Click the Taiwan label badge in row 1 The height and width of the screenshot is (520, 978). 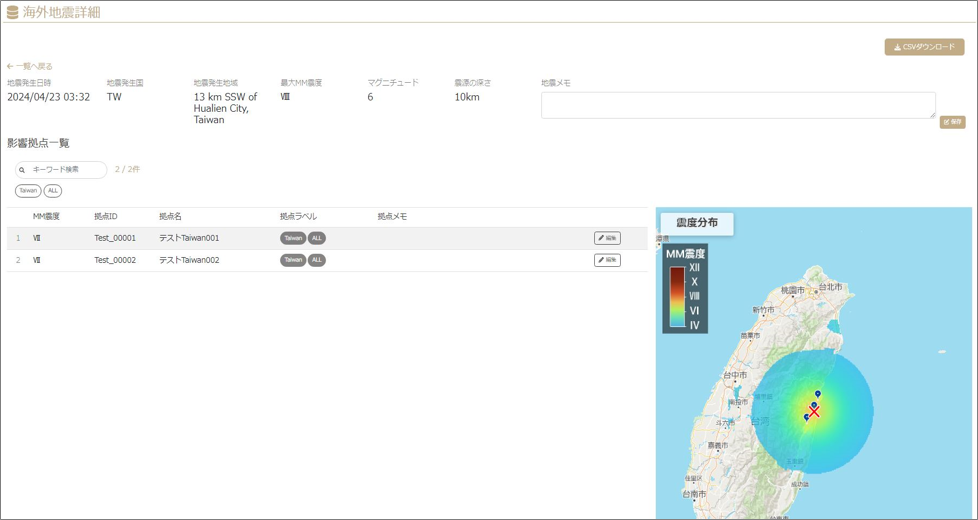(293, 238)
